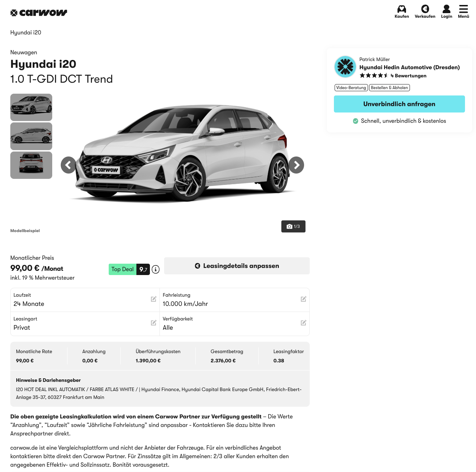
Task: Go to carwow home via logo
Action: [x=39, y=13]
